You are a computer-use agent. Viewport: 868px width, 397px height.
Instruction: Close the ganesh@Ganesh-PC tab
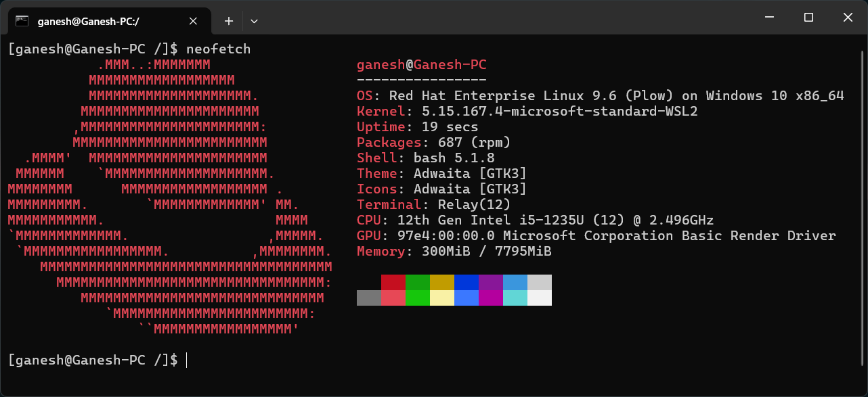click(193, 21)
